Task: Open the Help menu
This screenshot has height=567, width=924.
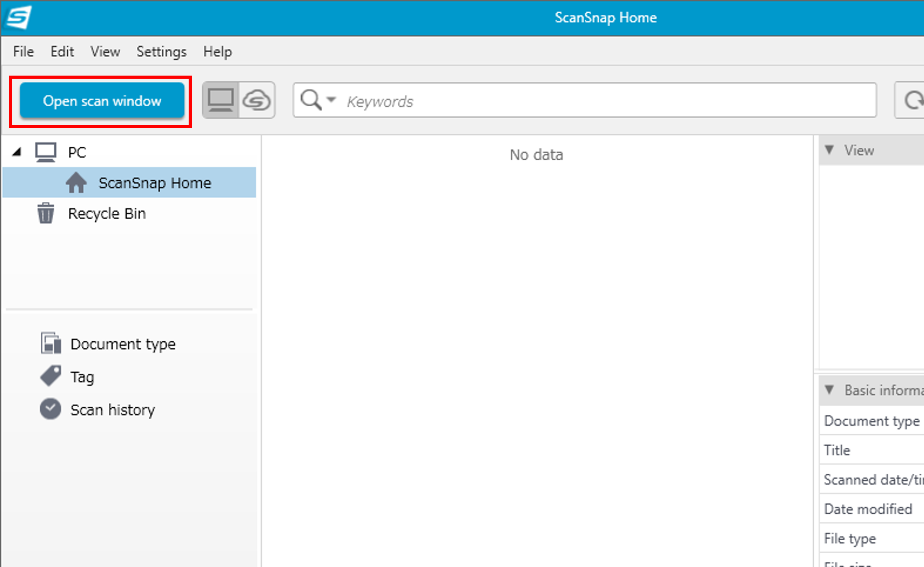Action: [x=217, y=51]
